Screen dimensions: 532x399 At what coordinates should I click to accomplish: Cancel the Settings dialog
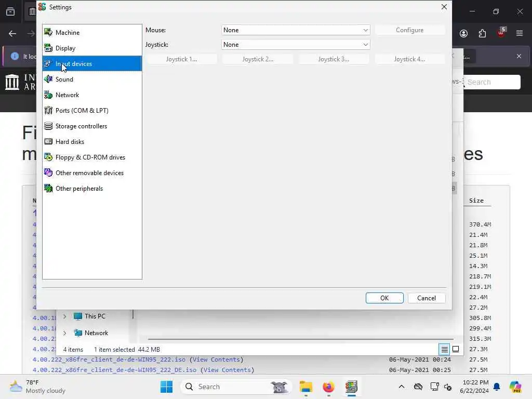(x=427, y=298)
